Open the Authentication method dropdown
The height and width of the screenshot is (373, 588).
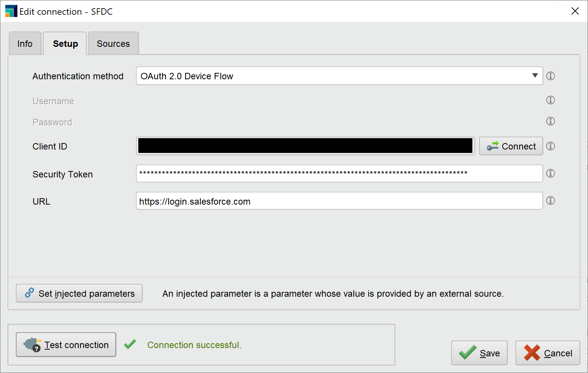point(535,76)
